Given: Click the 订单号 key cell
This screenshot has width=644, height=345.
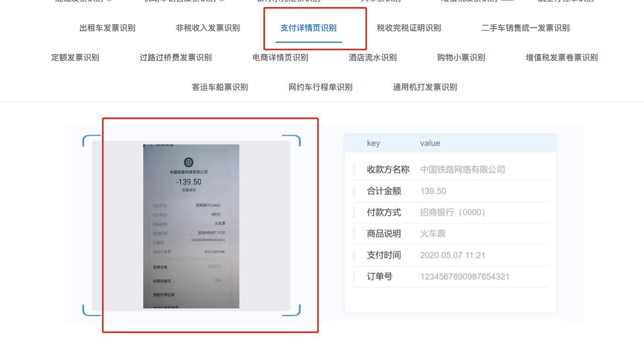Looking at the screenshot, I should [x=380, y=277].
